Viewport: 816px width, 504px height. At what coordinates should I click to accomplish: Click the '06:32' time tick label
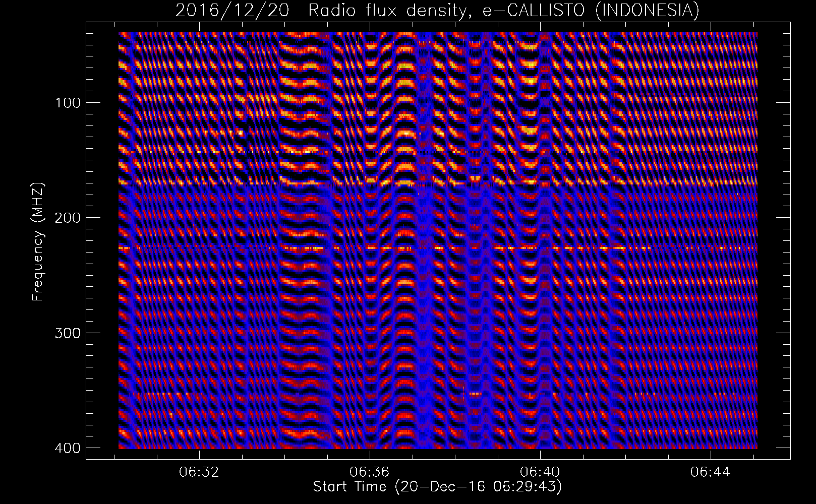pos(200,472)
